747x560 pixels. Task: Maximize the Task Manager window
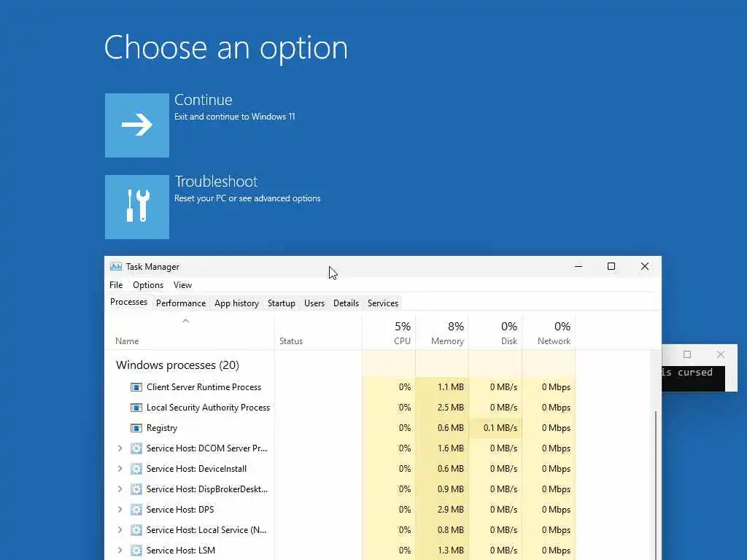(x=611, y=267)
